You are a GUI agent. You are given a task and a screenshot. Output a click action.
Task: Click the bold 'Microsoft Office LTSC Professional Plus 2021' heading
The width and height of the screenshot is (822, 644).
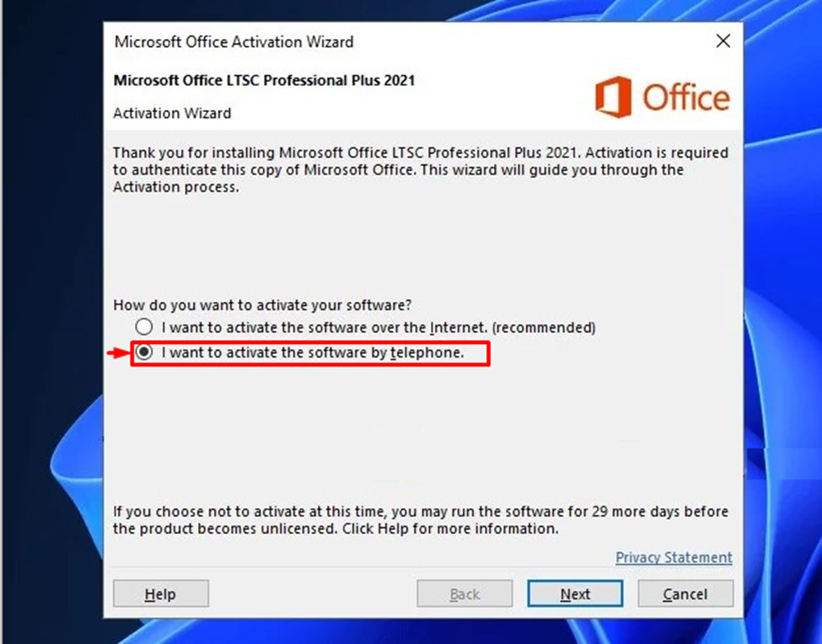point(264,81)
